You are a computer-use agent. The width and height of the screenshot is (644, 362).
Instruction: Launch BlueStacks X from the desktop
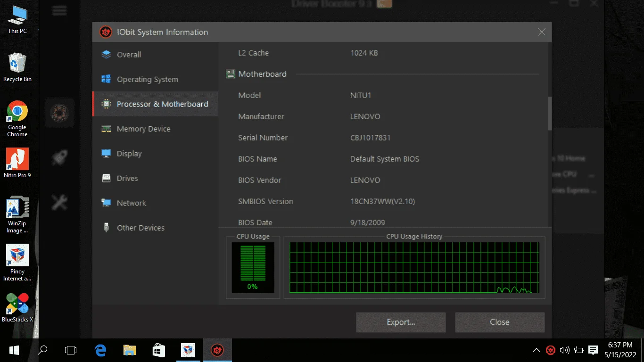point(17,308)
